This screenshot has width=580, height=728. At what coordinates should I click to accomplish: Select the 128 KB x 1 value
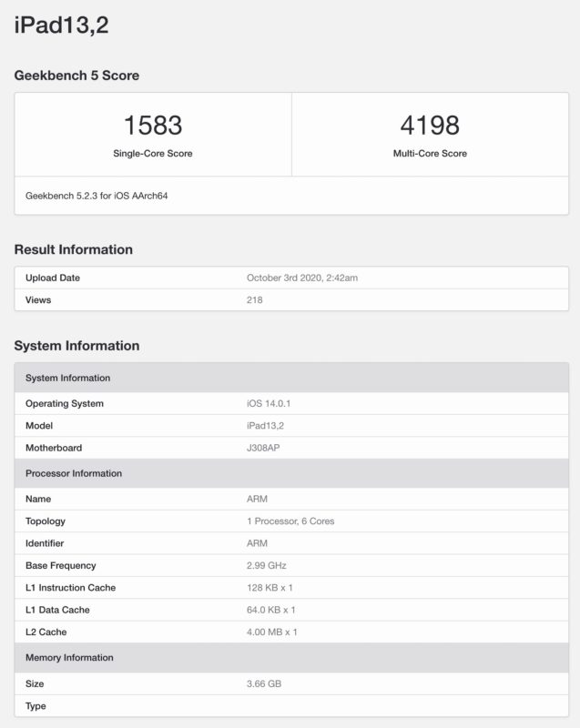coord(270,588)
